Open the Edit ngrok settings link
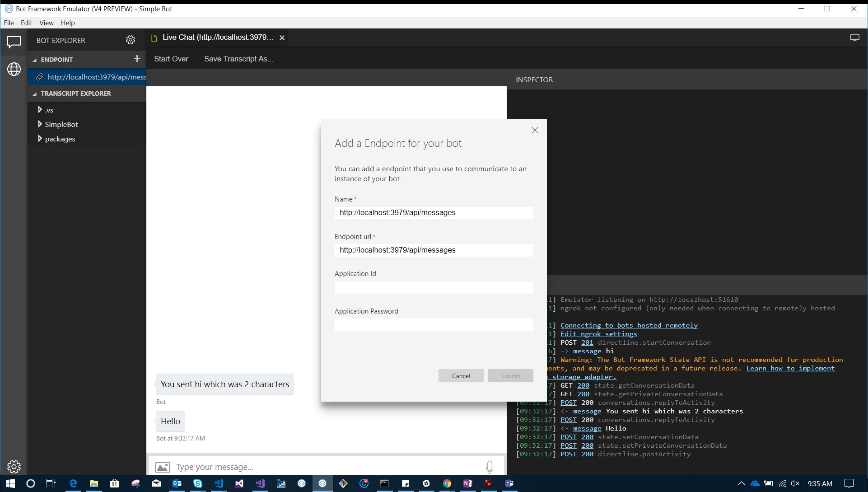Image resolution: width=868 pixels, height=492 pixels. (x=598, y=333)
